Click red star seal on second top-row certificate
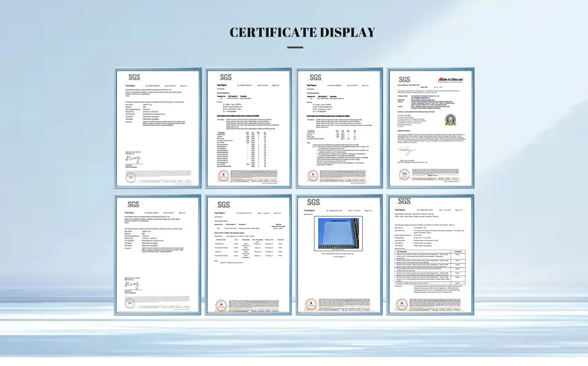The image size is (588, 366). click(x=223, y=176)
